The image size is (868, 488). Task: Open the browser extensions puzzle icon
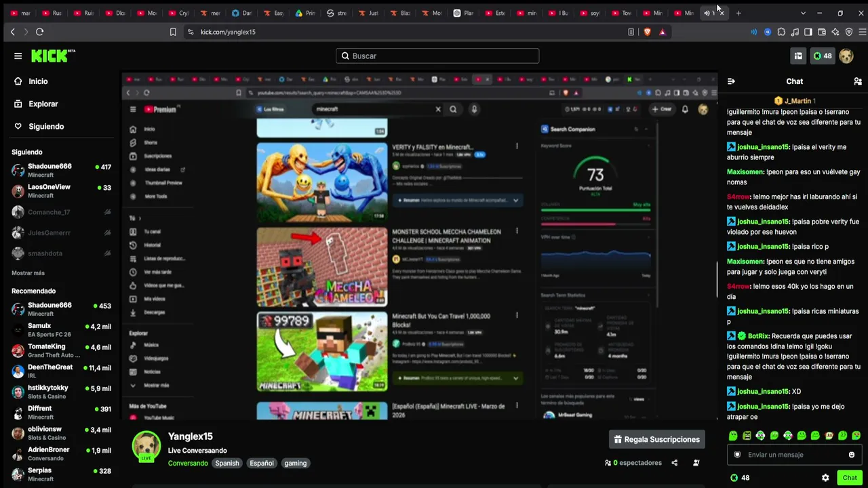coord(781,32)
